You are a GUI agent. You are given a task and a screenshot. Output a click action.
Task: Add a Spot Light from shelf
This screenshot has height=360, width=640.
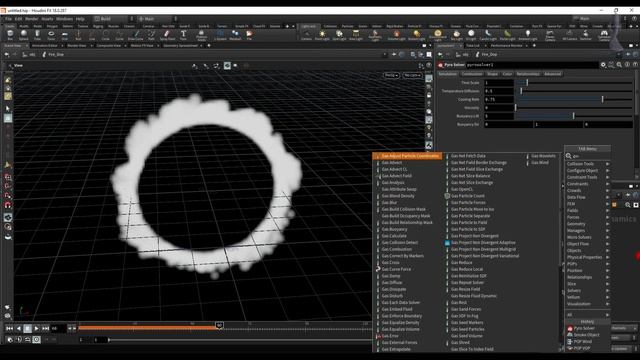(339, 35)
